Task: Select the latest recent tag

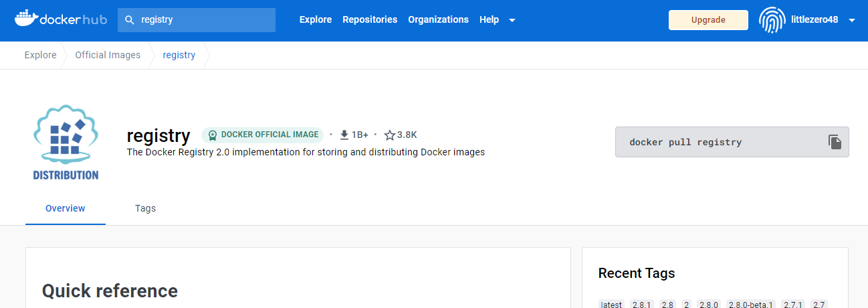Action: click(x=611, y=305)
